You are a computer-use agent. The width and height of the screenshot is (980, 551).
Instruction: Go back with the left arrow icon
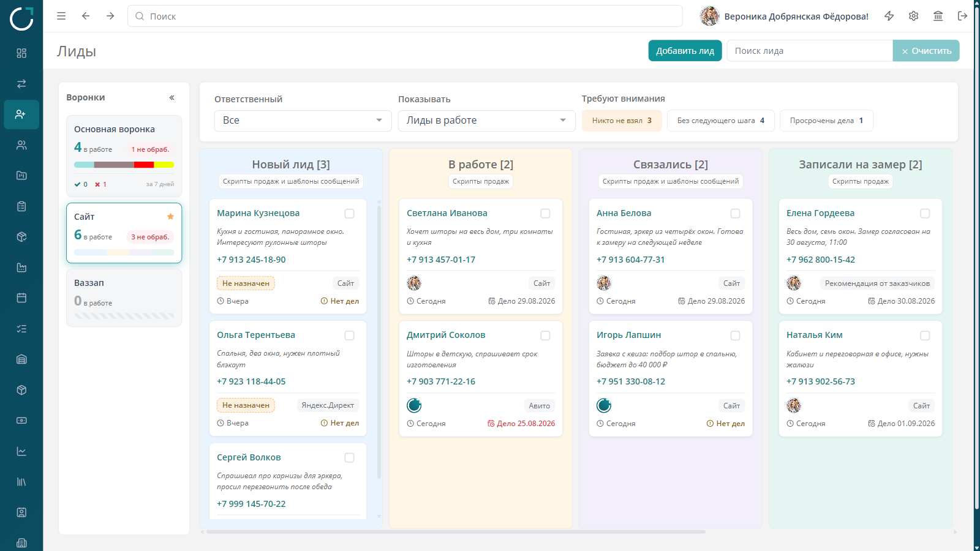86,16
